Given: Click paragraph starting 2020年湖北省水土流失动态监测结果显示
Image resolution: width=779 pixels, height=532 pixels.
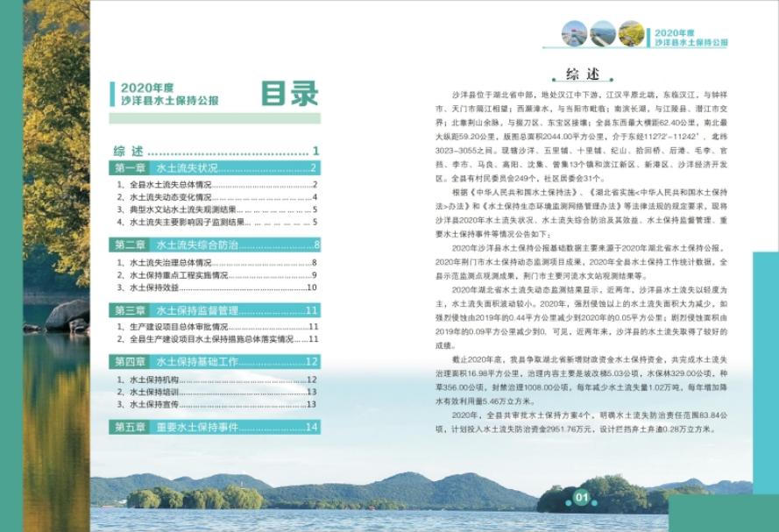Looking at the screenshot, I should coord(582,317).
